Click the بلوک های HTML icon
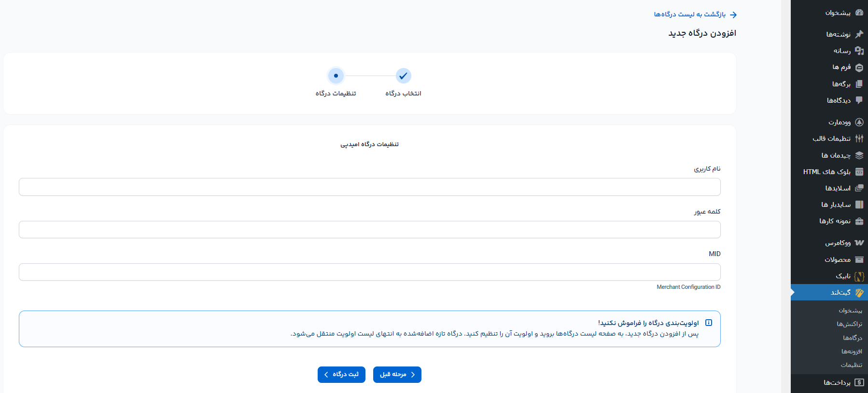This screenshot has height=393, width=868. [x=859, y=172]
